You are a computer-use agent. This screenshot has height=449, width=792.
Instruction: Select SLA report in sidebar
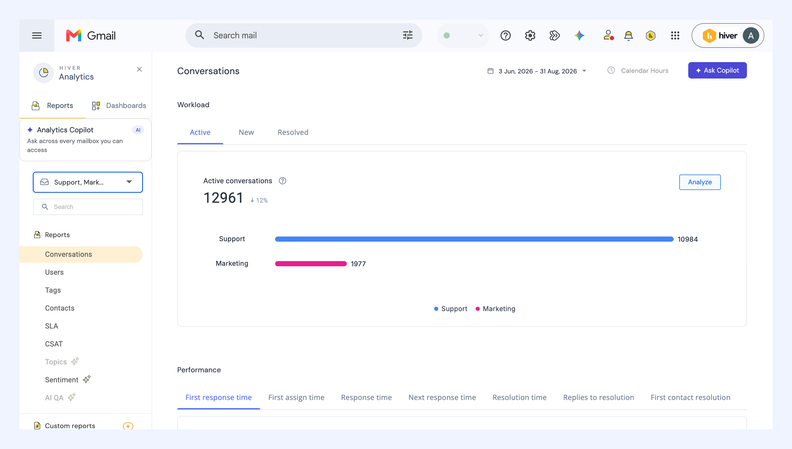[52, 326]
